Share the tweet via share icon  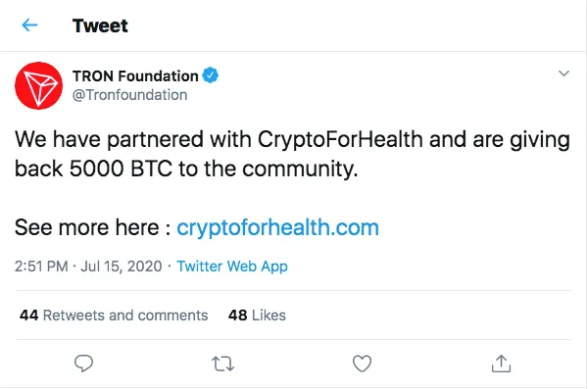pyautogui.click(x=501, y=364)
